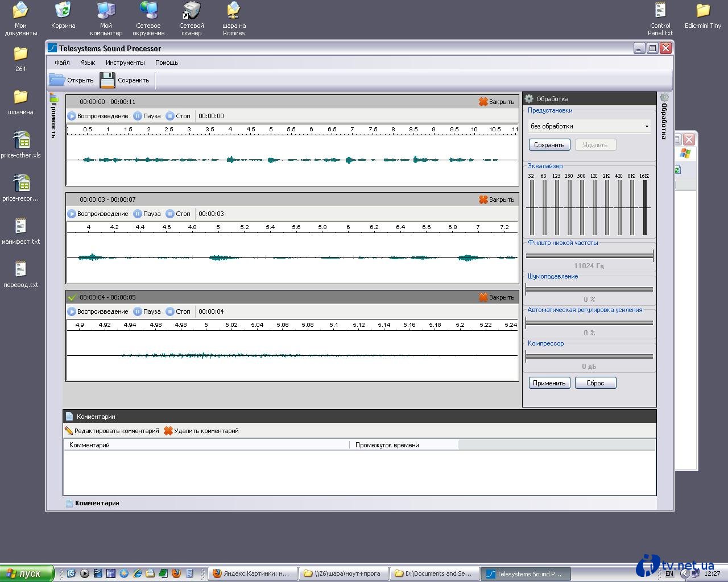Screen dimensions: 728x582
Task: Open the Файл menu
Action: coord(62,63)
